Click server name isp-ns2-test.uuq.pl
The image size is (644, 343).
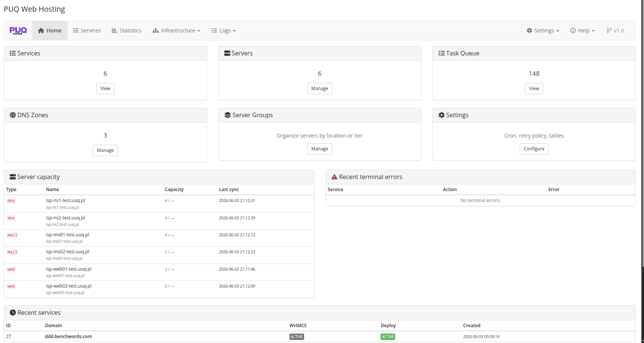point(65,218)
